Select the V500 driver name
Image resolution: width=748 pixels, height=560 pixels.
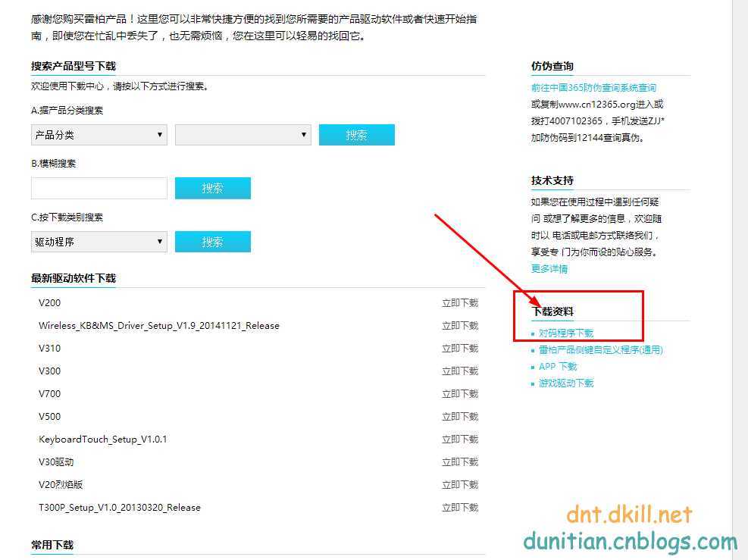click(49, 417)
